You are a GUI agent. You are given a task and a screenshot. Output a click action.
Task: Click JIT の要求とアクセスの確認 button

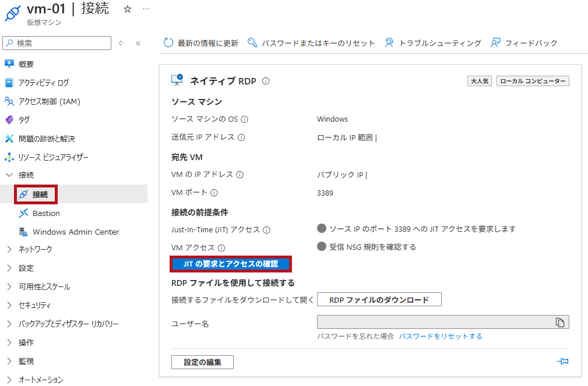click(x=231, y=264)
